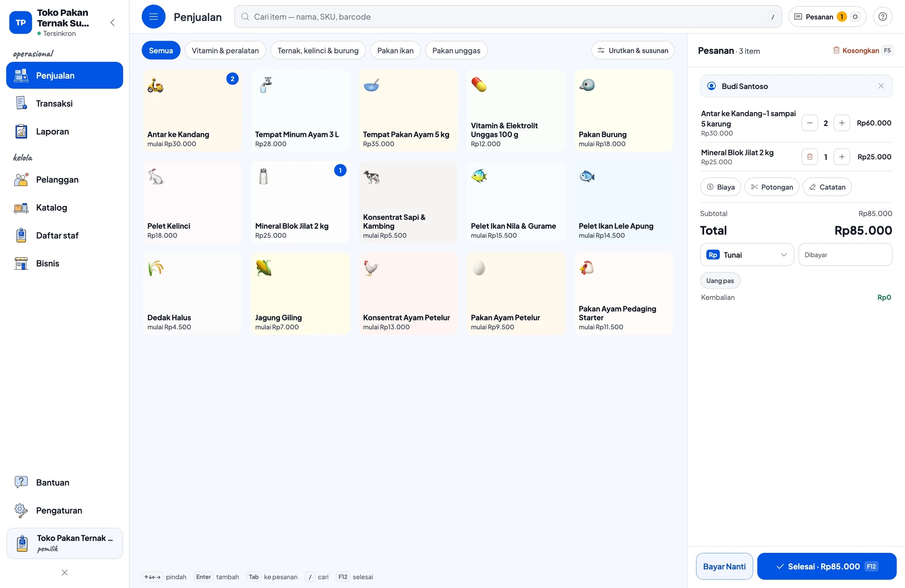Add a Catatan note
The width and height of the screenshot is (905, 588).
pyautogui.click(x=827, y=187)
